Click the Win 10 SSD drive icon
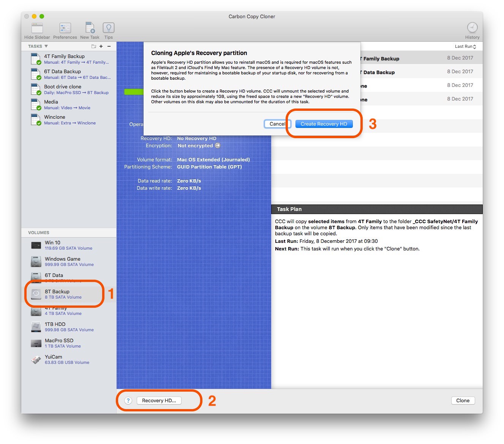504x444 pixels. pyautogui.click(x=36, y=245)
